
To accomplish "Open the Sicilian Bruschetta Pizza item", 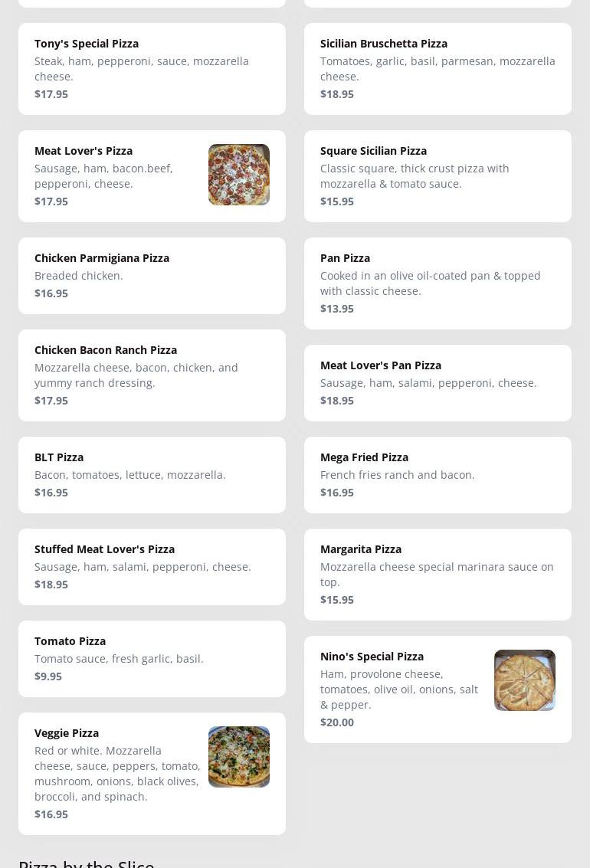I will [x=438, y=69].
